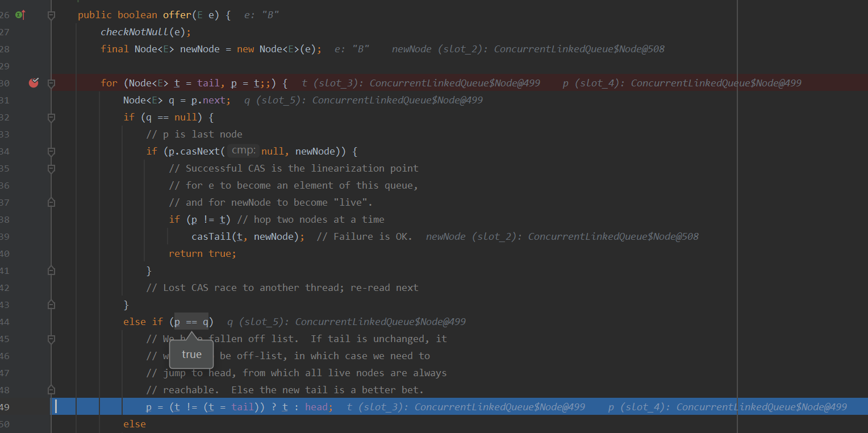Click the 'casTail' method call
The height and width of the screenshot is (433, 868).
point(211,236)
